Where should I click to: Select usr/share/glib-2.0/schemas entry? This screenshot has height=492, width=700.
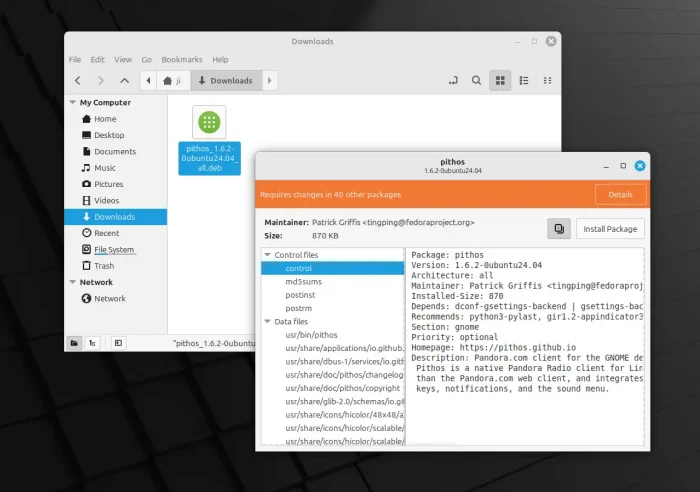[x=333, y=402]
